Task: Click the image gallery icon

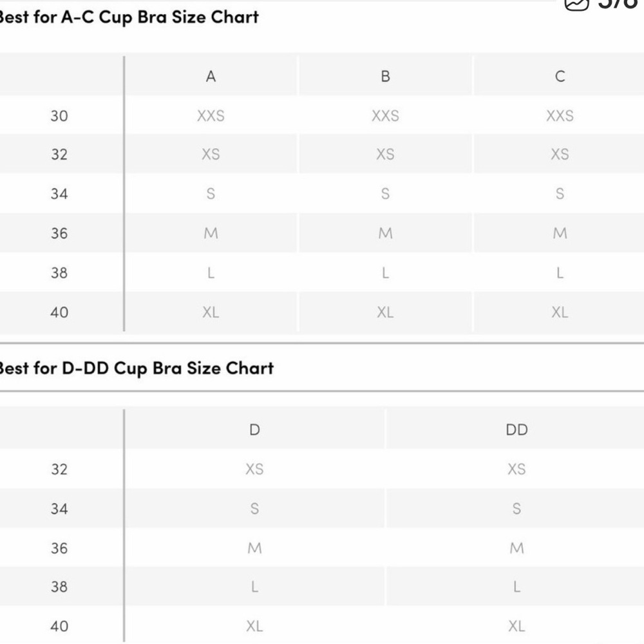Action: [576, 4]
